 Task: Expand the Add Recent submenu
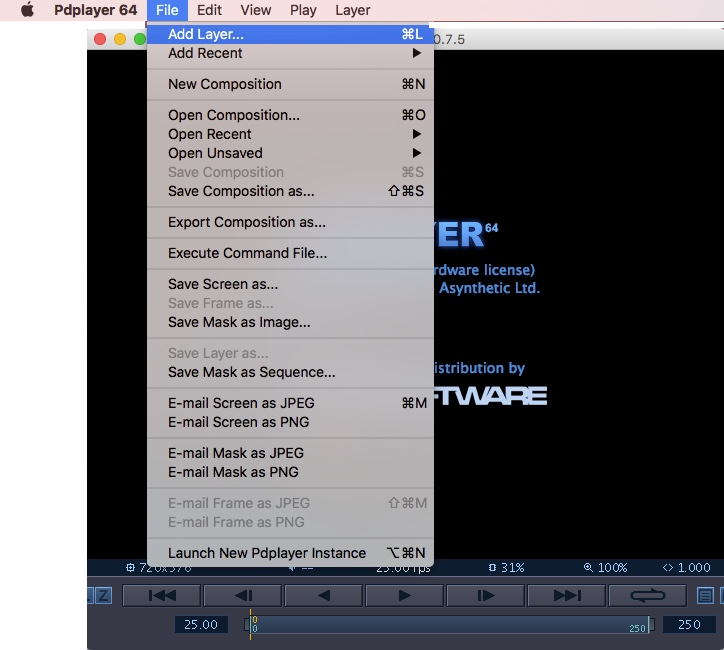tap(290, 53)
